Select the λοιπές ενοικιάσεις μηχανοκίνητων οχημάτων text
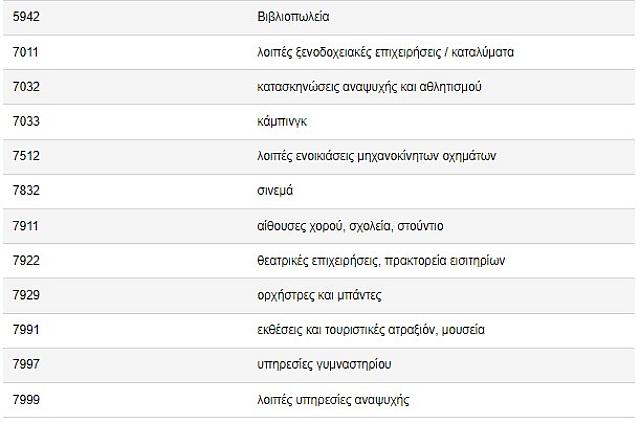Viewport: 640px width, 423px height. tap(377, 156)
